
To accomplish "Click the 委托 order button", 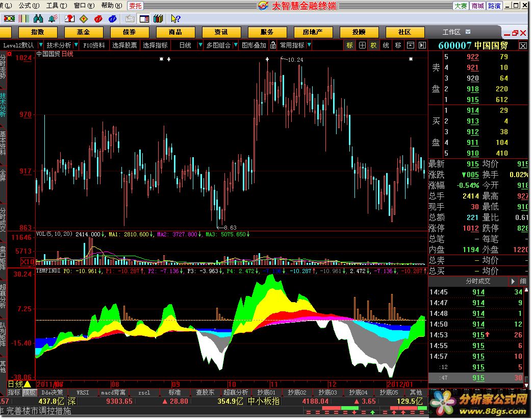I will click(136, 6).
